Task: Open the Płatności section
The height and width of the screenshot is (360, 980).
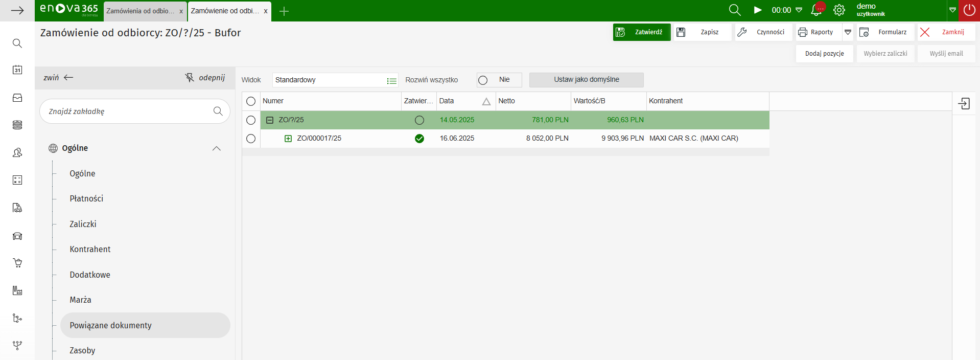Action: [x=86, y=198]
